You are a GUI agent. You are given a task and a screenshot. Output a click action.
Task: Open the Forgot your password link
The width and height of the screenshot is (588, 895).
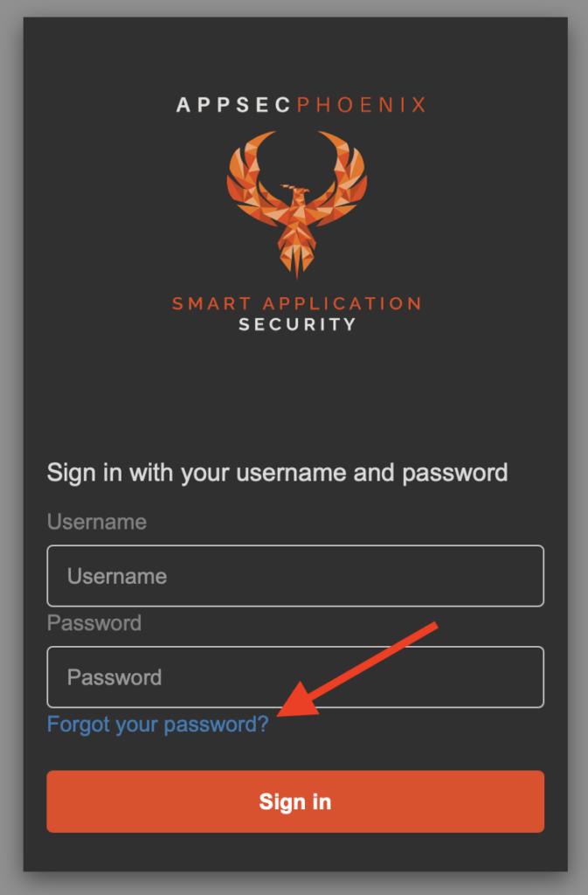(157, 725)
